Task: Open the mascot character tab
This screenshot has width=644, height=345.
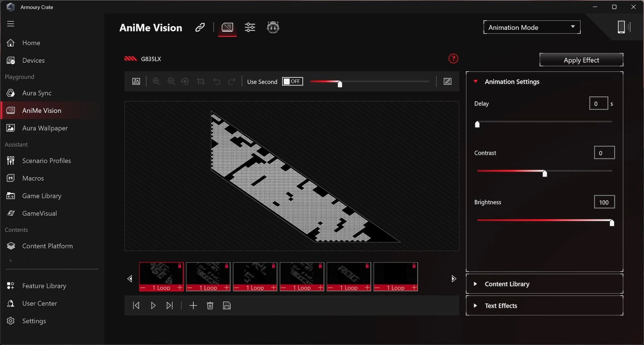Action: pos(273,27)
